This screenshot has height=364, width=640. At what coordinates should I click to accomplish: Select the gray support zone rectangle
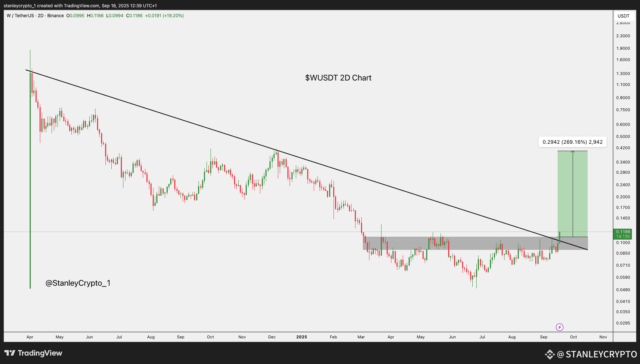coord(475,243)
